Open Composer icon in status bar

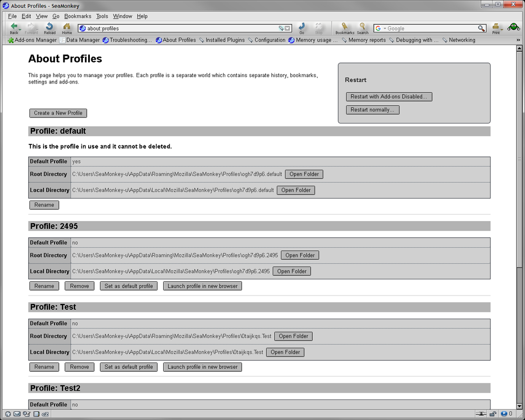(26, 414)
